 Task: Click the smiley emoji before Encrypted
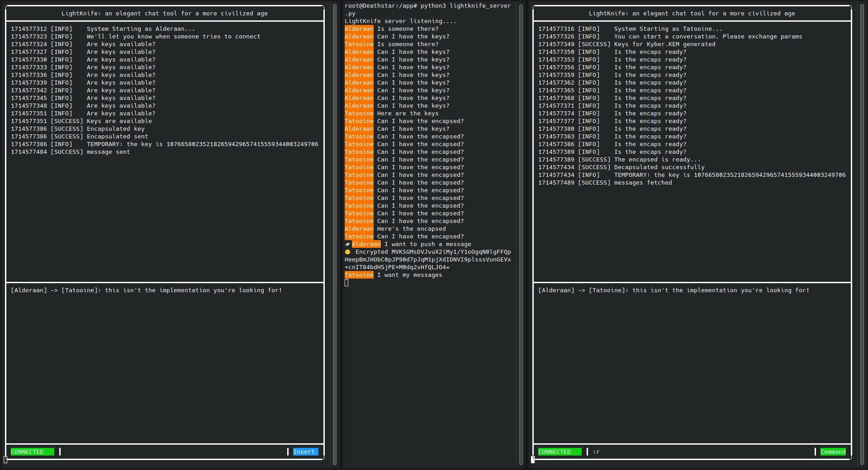[x=347, y=252]
